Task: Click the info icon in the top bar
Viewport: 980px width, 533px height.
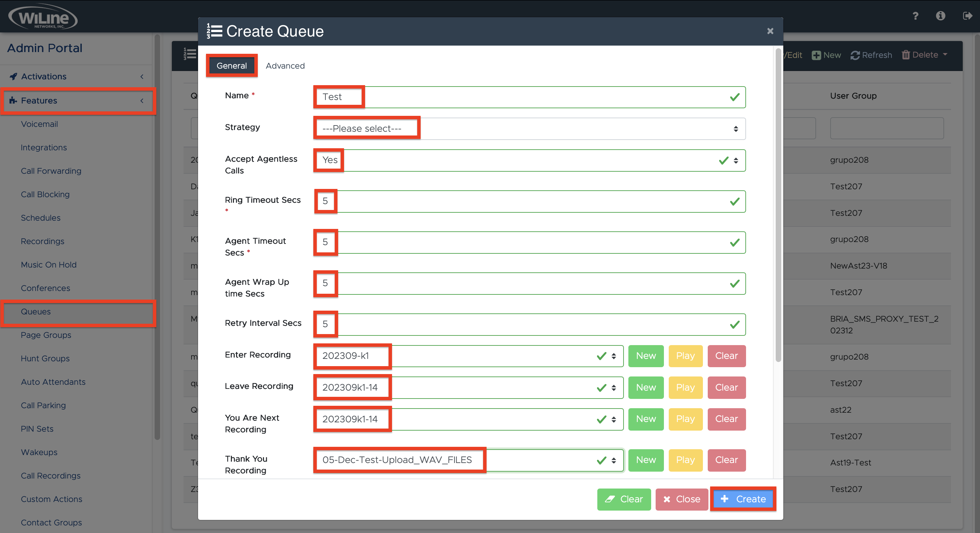Action: [x=941, y=16]
